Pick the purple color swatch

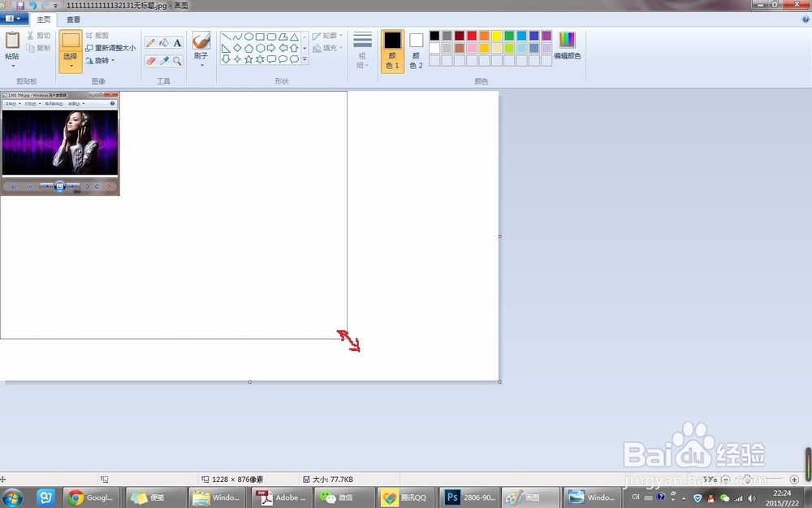[546, 36]
